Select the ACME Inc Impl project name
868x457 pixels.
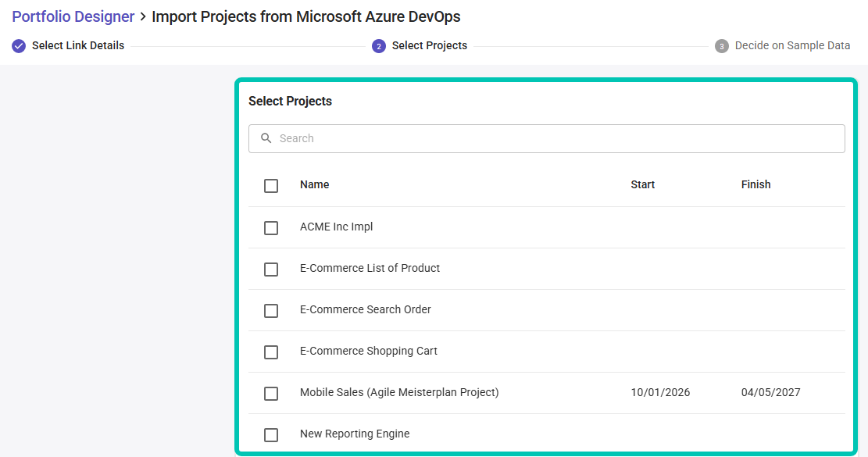336,227
